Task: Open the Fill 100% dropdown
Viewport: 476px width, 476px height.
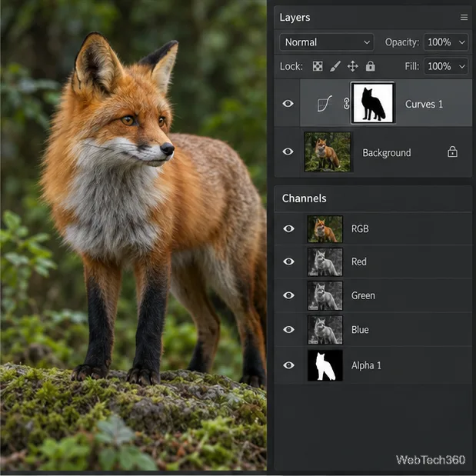Action: pyautogui.click(x=446, y=66)
